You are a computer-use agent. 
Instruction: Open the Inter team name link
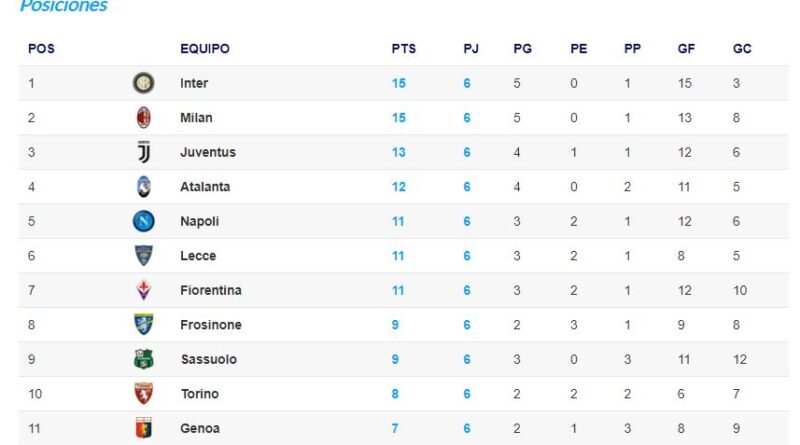(194, 83)
